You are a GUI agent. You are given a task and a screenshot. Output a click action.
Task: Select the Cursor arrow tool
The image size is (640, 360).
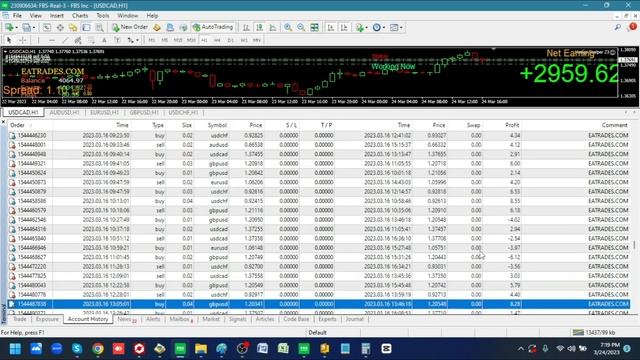click(9, 40)
